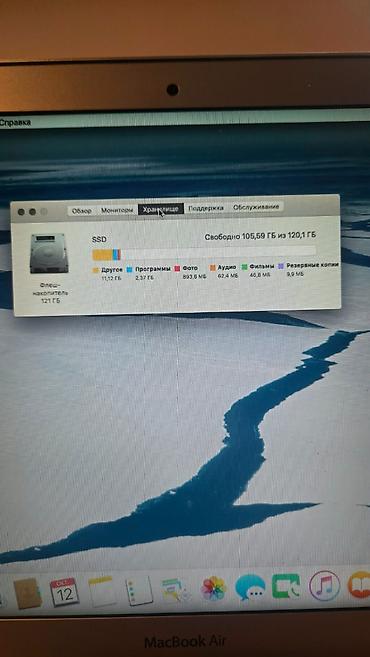Click the red Фото color swatch

pyautogui.click(x=177, y=268)
